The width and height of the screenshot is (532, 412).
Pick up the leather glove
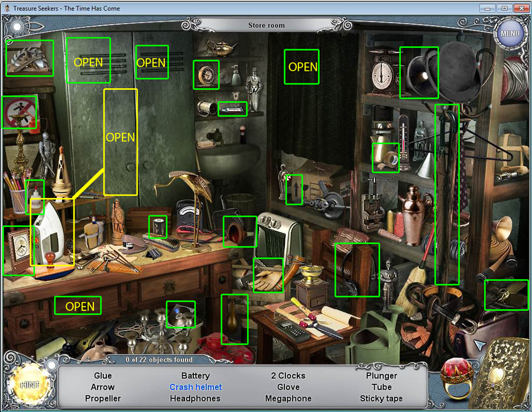click(268, 275)
